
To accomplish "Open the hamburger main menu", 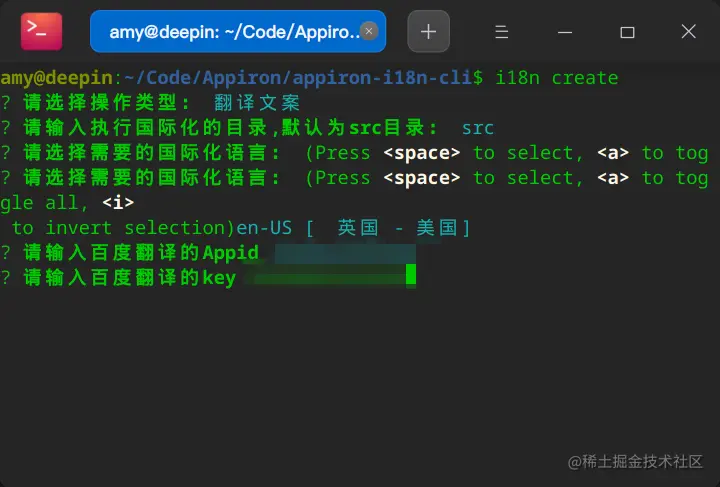I will click(501, 32).
